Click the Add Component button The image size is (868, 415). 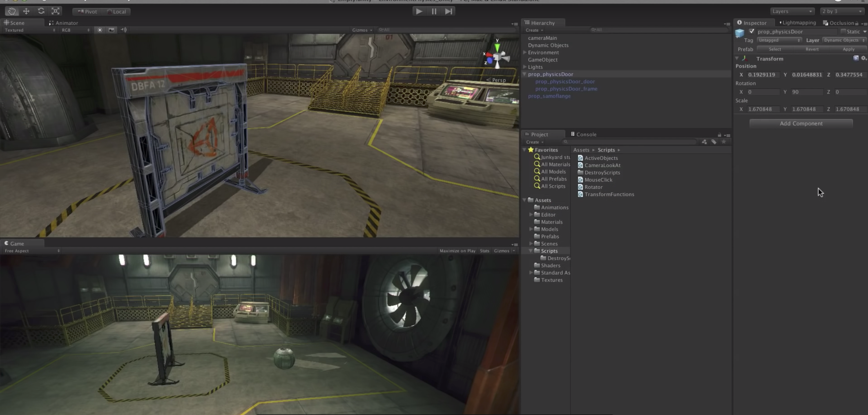pyautogui.click(x=801, y=123)
